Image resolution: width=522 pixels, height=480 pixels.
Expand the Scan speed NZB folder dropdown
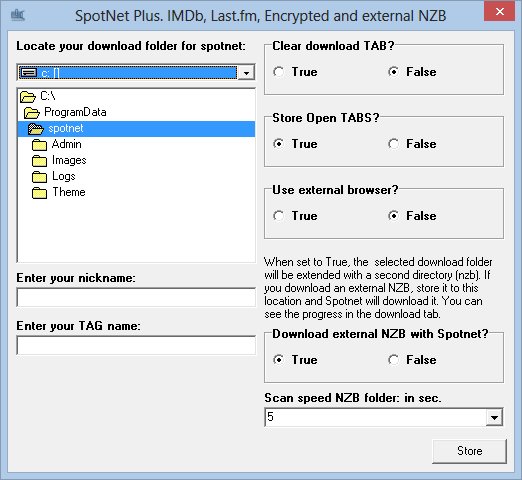494,417
